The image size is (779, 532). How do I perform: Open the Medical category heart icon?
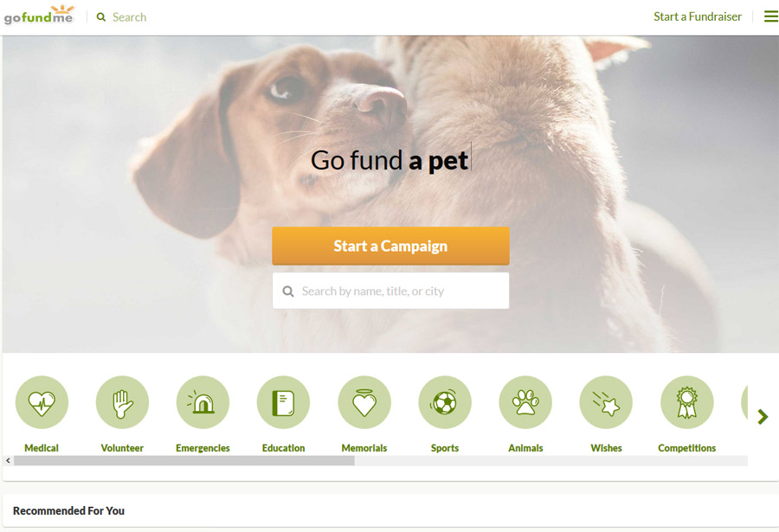tap(42, 402)
